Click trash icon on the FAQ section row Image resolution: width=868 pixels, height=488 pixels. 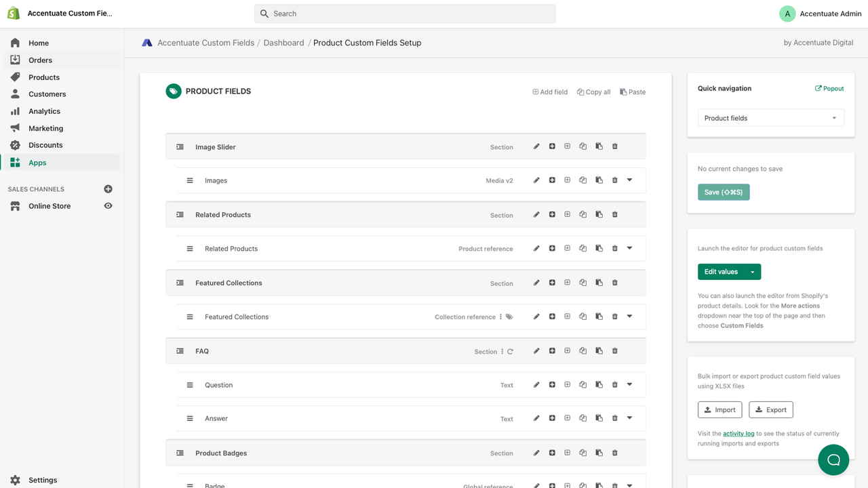[x=615, y=351]
